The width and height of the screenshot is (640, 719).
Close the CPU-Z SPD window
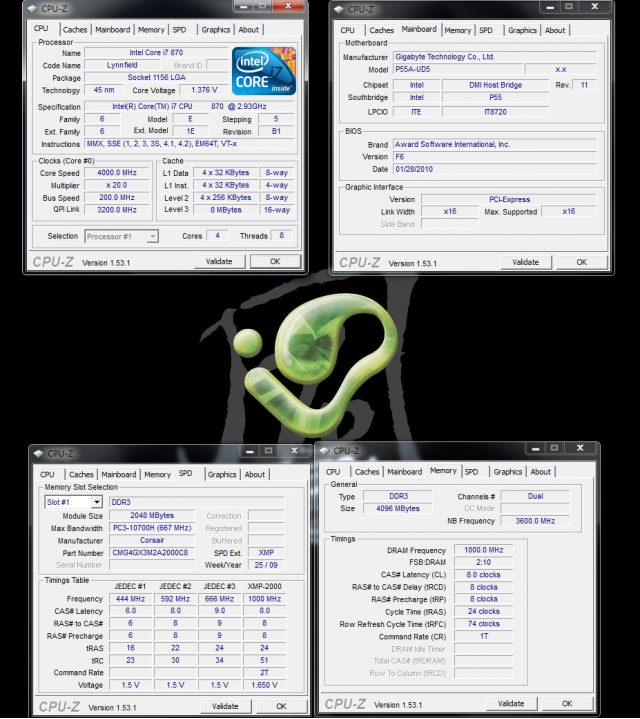point(294,451)
